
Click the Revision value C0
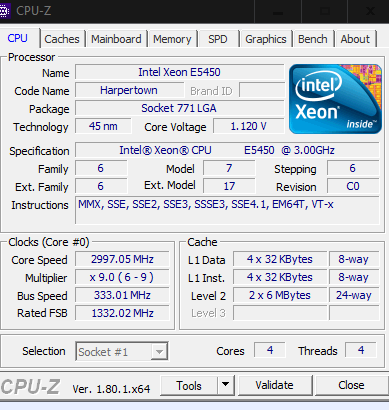coord(353,186)
